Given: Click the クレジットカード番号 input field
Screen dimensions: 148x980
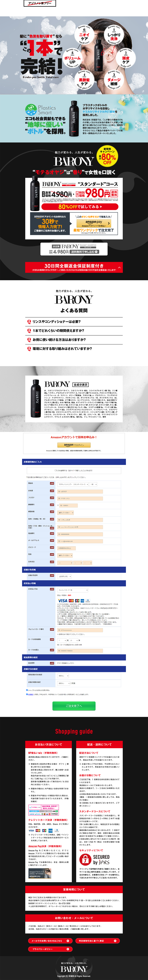Looking at the screenshot, I should point(80,630).
